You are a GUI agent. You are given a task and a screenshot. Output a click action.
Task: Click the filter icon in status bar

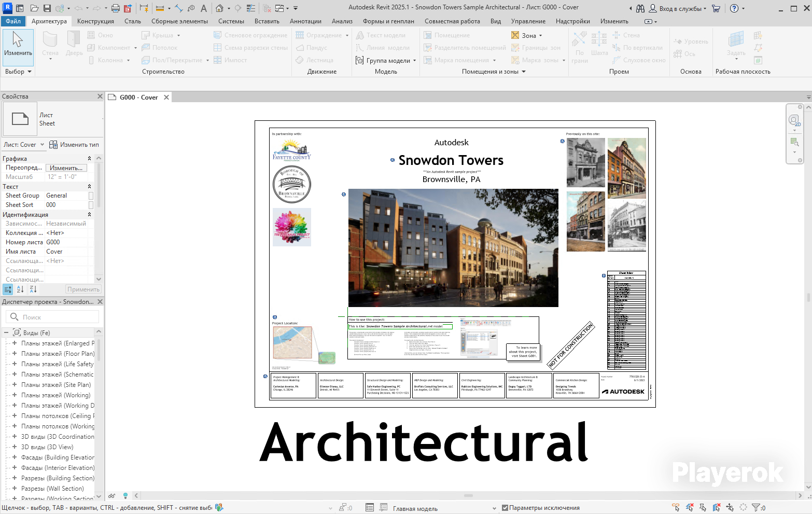point(757,508)
